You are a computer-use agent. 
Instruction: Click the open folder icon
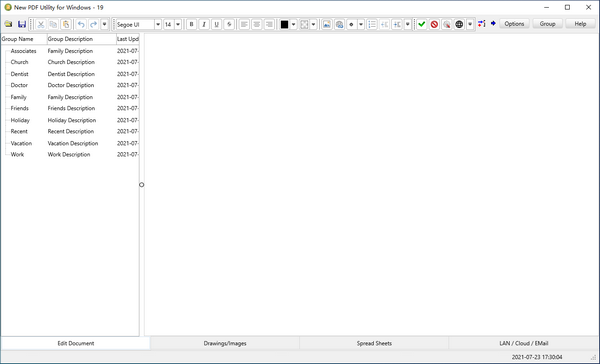[x=8, y=24]
